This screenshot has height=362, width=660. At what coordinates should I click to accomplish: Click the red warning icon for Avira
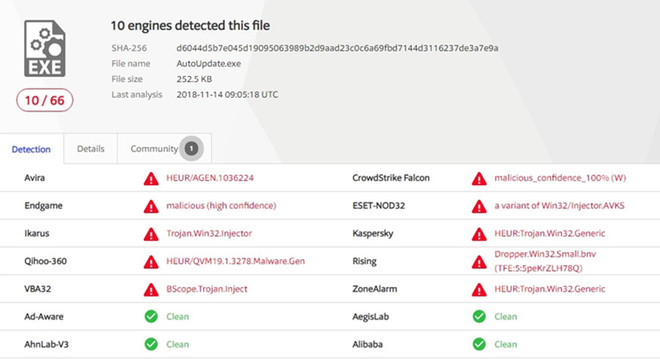pyautogui.click(x=151, y=179)
